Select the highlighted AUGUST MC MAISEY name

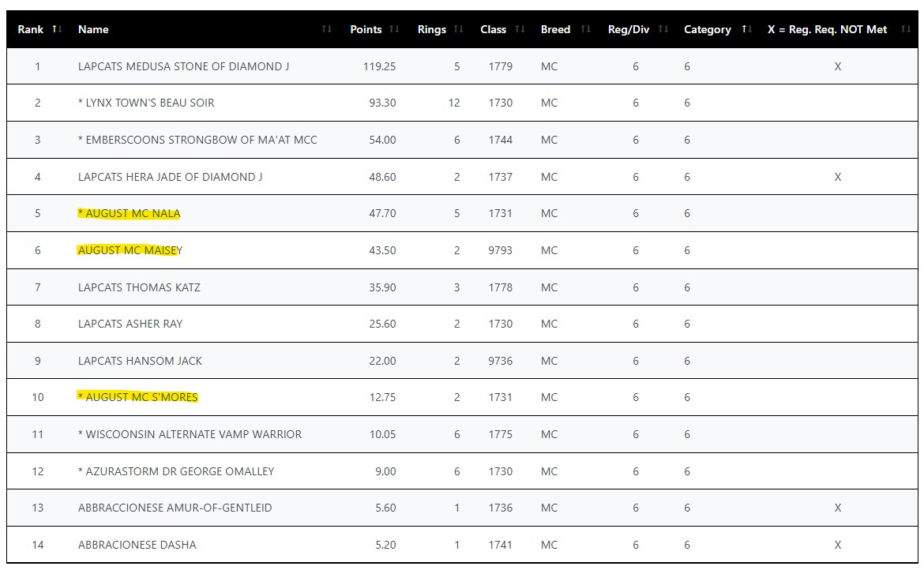(130, 250)
